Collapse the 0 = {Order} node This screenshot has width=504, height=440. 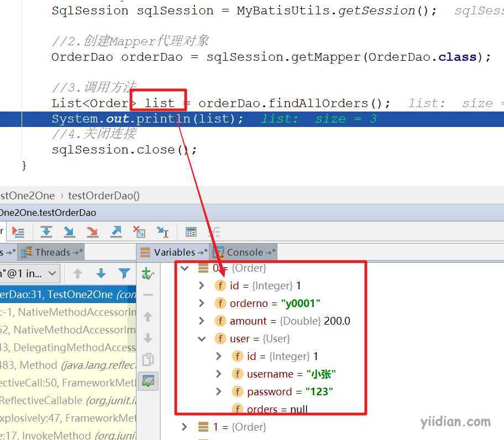185,268
